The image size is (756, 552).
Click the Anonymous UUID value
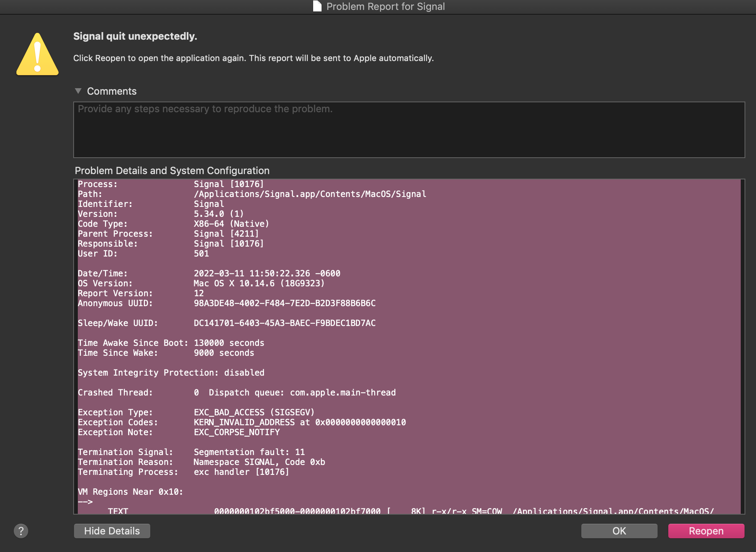click(284, 303)
